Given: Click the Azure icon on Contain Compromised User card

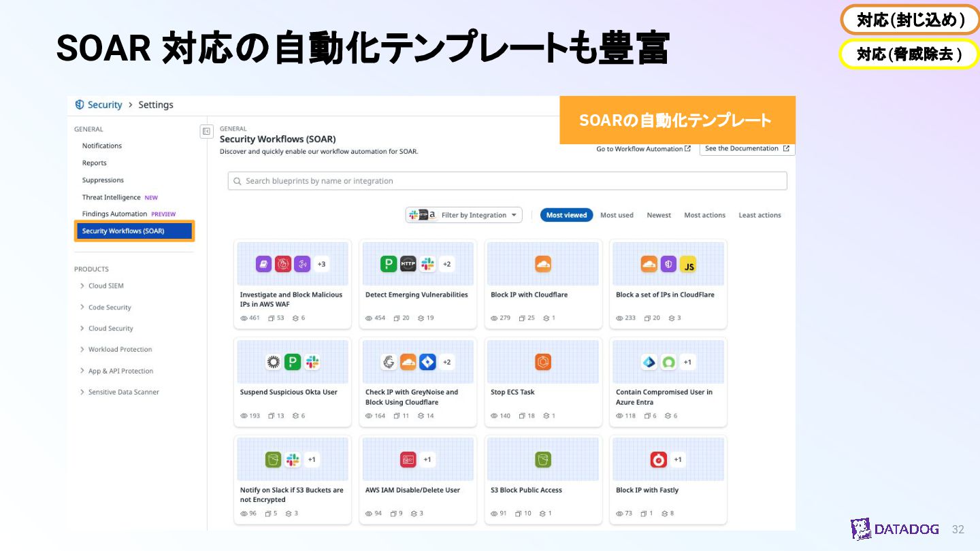Looking at the screenshot, I should [649, 362].
